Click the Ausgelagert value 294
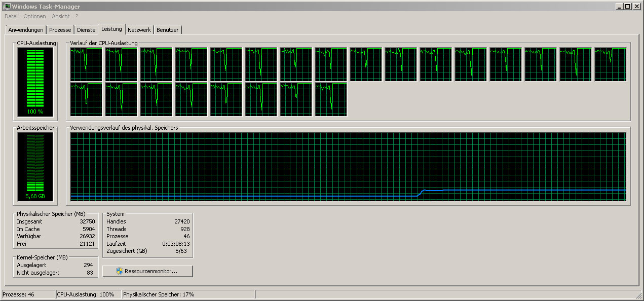 (x=88, y=265)
